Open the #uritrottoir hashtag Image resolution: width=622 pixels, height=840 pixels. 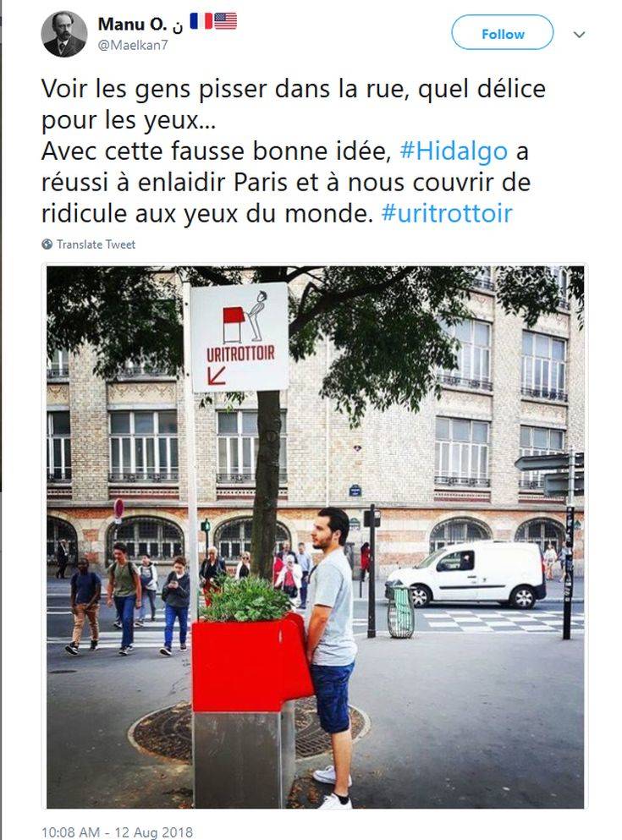click(447, 213)
